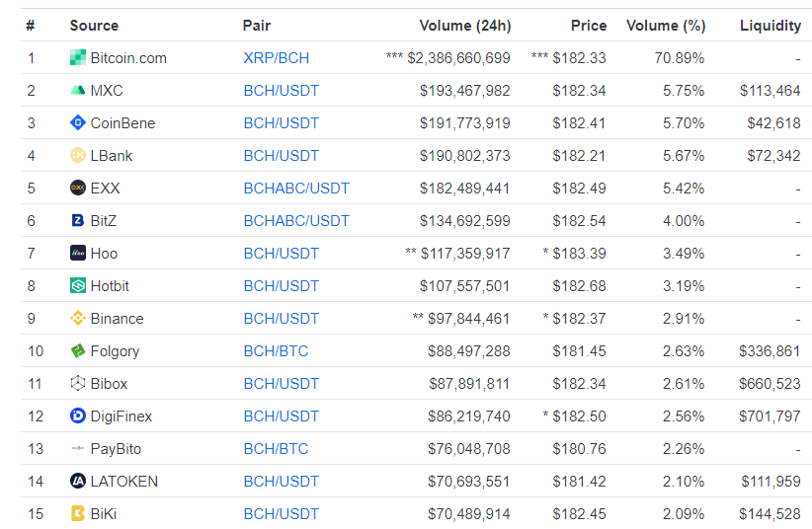Click the LBank exchange logo icon
Screen dimensions: 812x529
78,155
